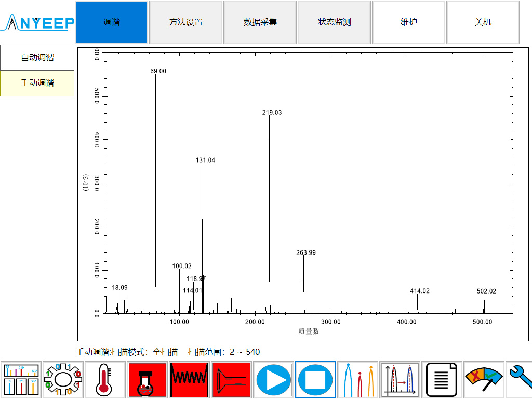Open the 数据采集 tab
Image resolution: width=532 pixels, height=399 pixels.
coord(260,22)
